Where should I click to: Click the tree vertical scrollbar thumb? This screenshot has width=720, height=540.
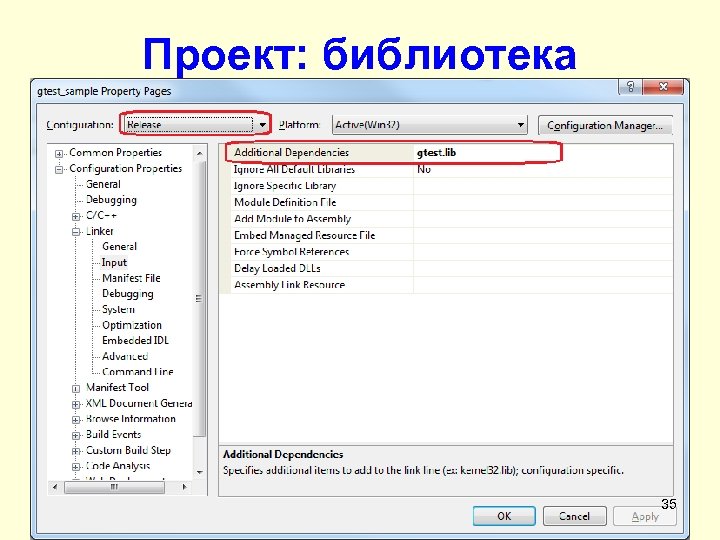click(x=199, y=298)
